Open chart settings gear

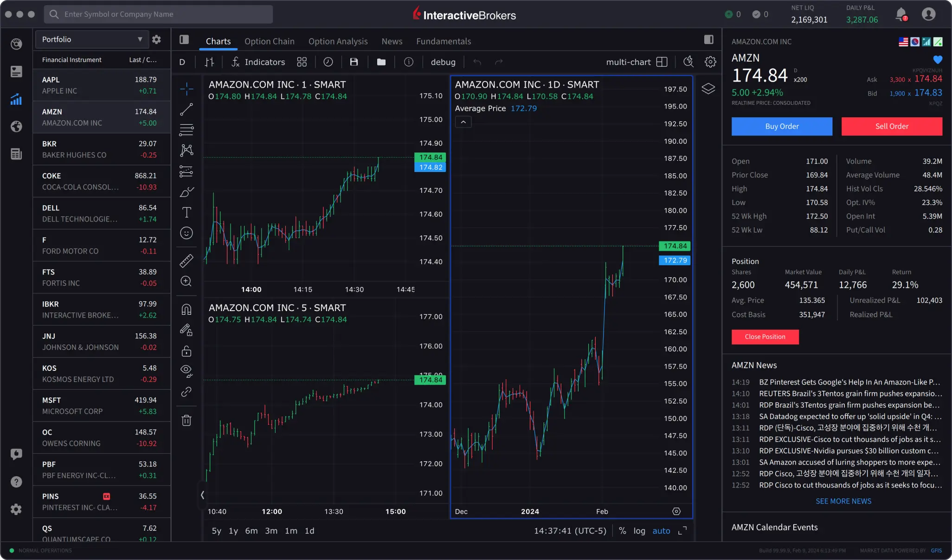coord(711,62)
